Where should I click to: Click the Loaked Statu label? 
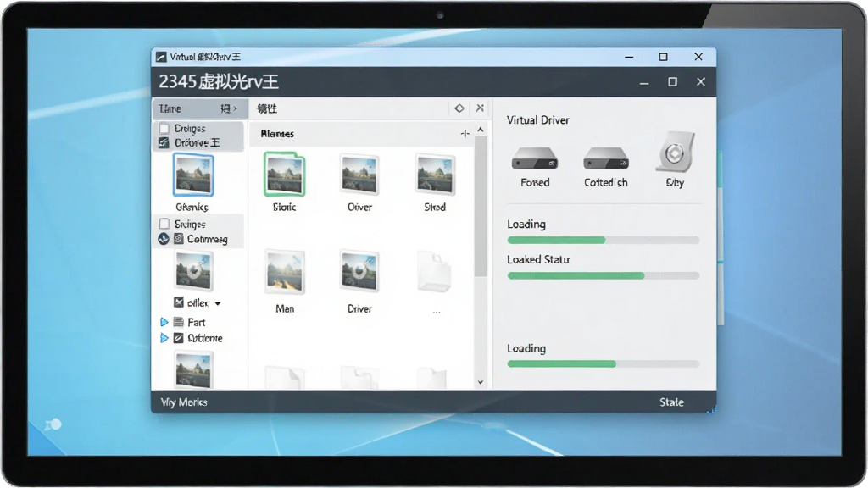click(538, 259)
